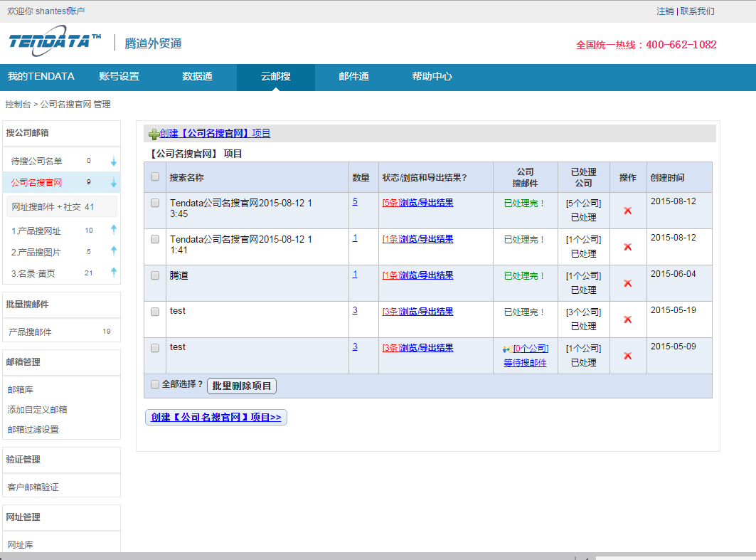Select 邮箱过滤设置 in the sidebar
The image size is (756, 560).
(x=33, y=430)
